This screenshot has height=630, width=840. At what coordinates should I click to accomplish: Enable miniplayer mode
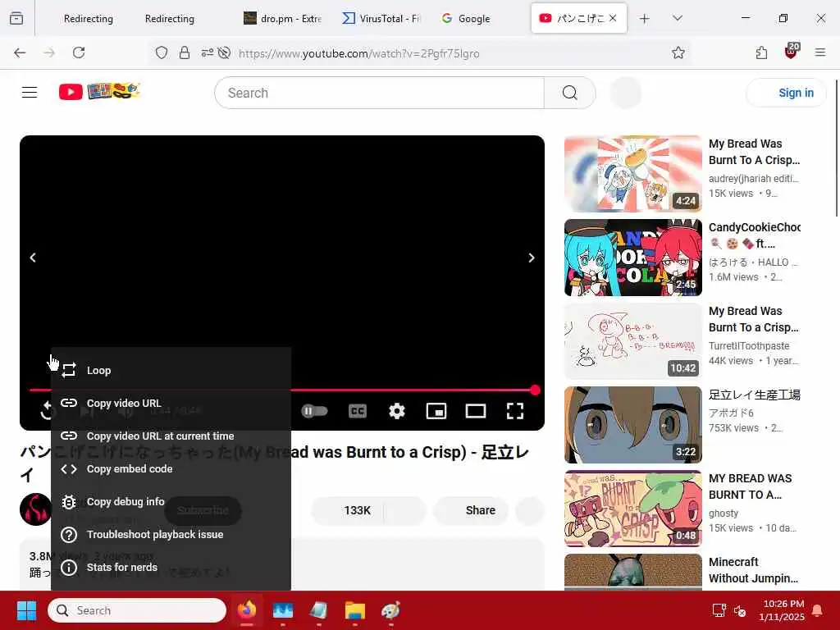click(436, 411)
